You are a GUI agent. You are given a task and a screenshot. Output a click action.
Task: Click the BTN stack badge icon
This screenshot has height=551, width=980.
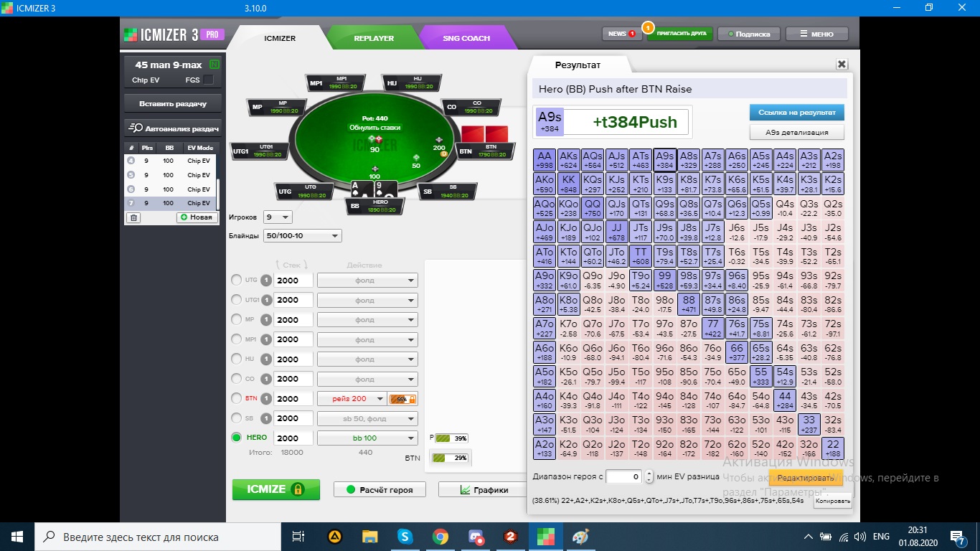click(265, 399)
